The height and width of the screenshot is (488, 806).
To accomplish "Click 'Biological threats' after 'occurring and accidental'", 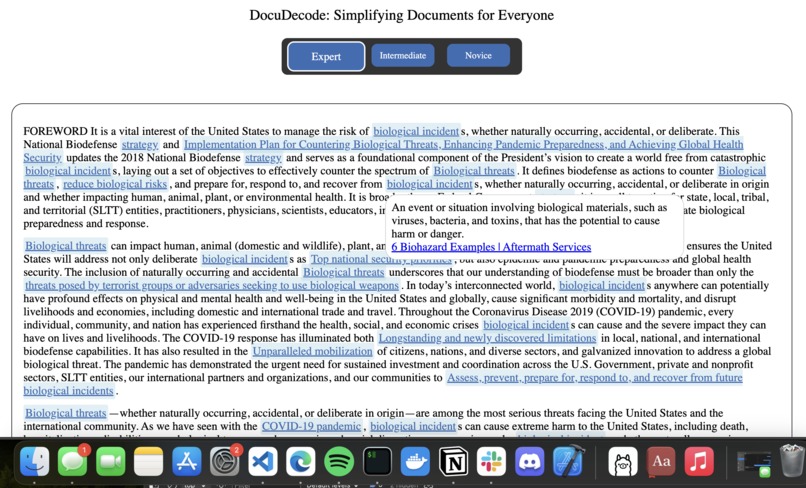I will pyautogui.click(x=343, y=272).
